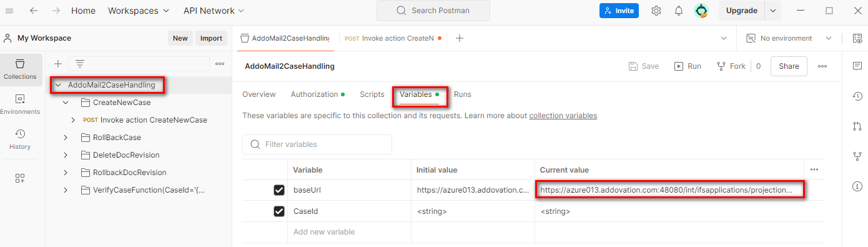The image size is (868, 247).
Task: Go forward with the right arrow
Action: [56, 11]
